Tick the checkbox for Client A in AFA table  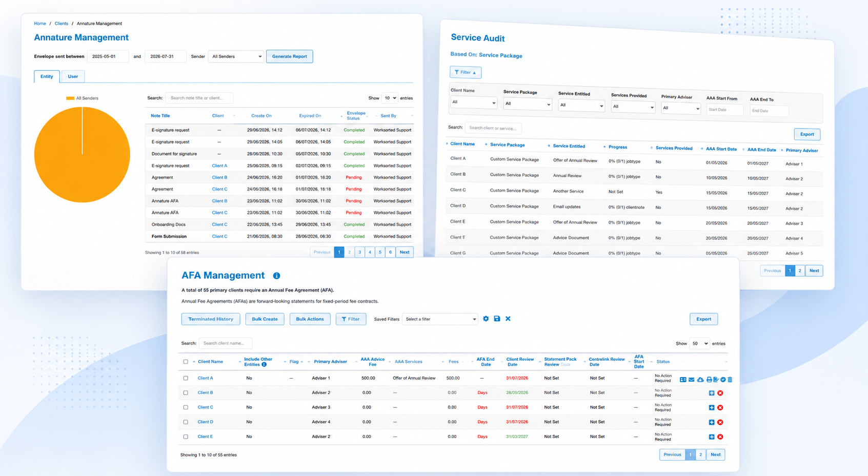pos(186,378)
